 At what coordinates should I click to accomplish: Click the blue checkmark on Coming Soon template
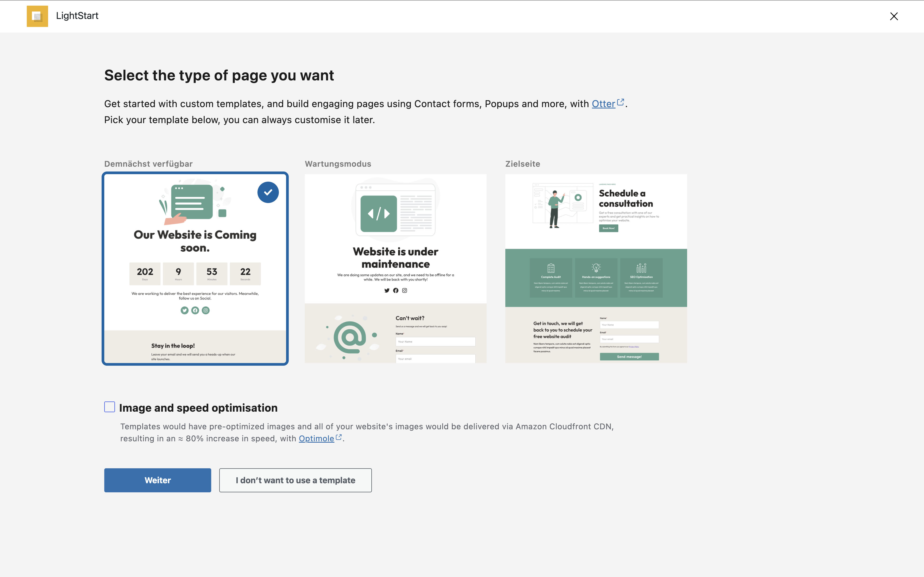268,192
